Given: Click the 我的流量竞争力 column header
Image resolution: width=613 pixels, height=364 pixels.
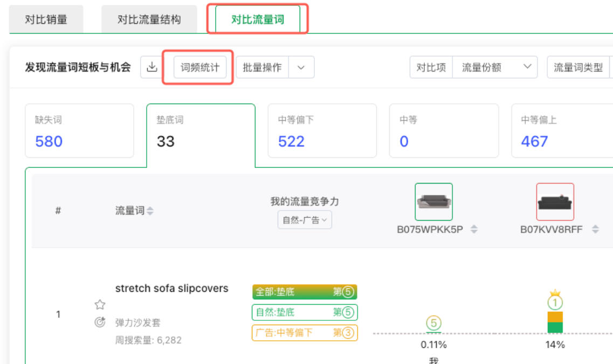Looking at the screenshot, I should click(305, 201).
